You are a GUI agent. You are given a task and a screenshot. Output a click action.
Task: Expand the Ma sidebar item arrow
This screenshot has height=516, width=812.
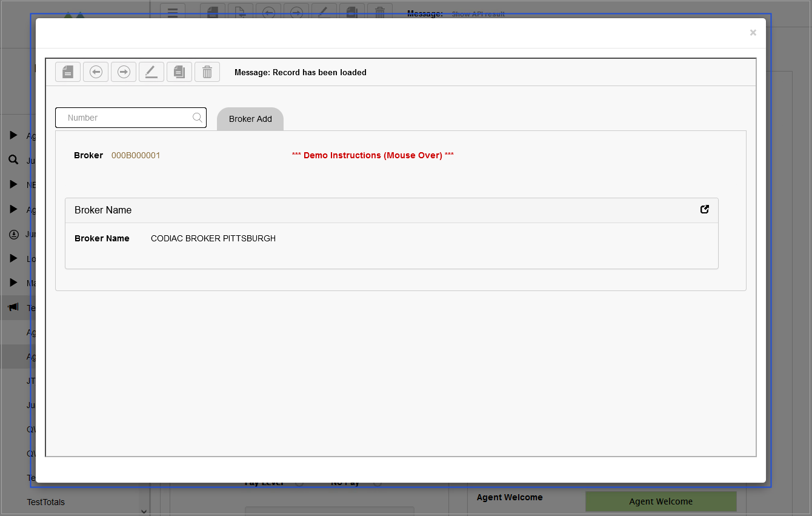point(13,283)
